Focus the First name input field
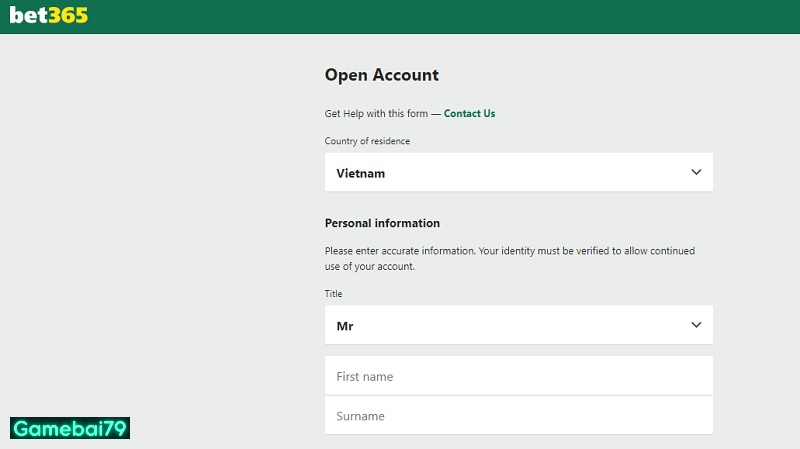Viewport: 800px width, 449px height. click(x=518, y=376)
